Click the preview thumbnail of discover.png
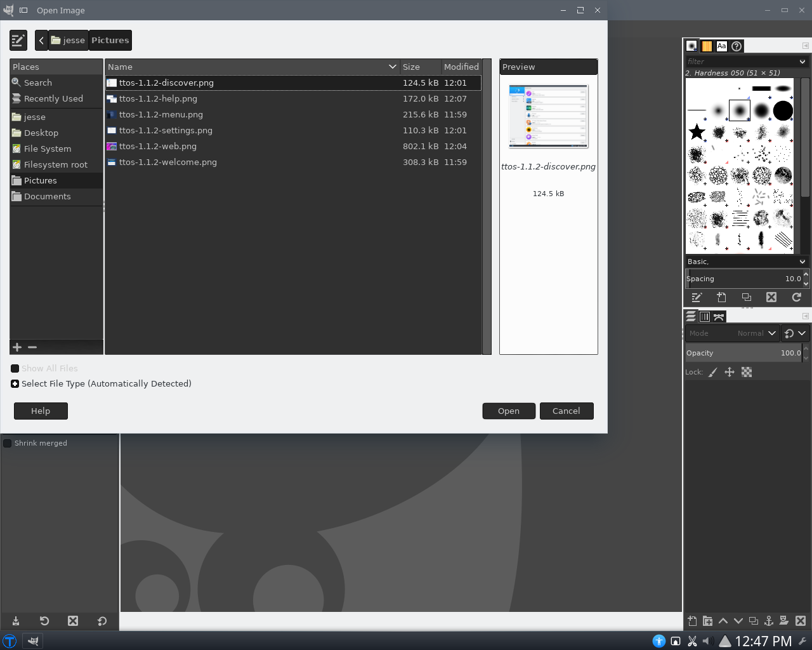812x650 pixels. pyautogui.click(x=549, y=116)
